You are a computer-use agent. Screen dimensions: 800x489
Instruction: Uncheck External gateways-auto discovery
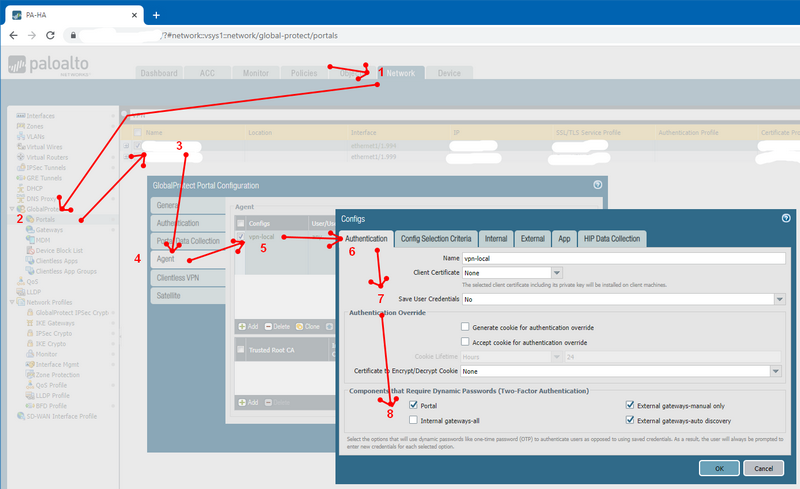pyautogui.click(x=630, y=420)
